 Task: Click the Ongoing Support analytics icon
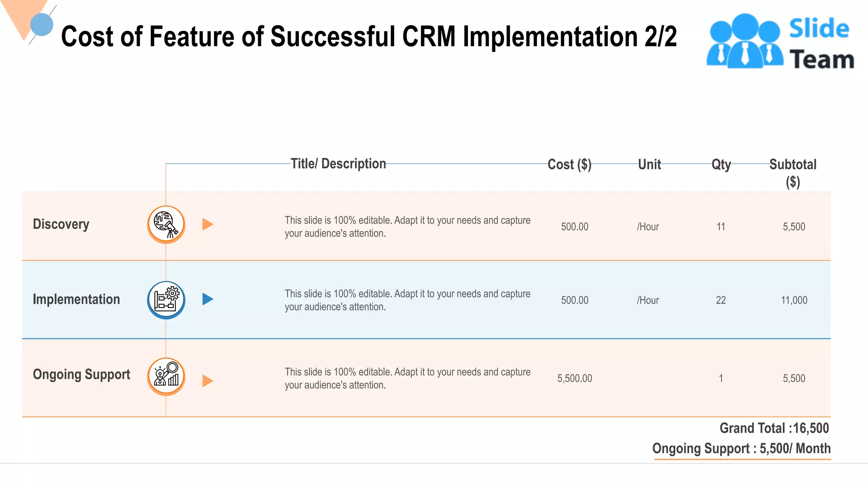(x=166, y=376)
